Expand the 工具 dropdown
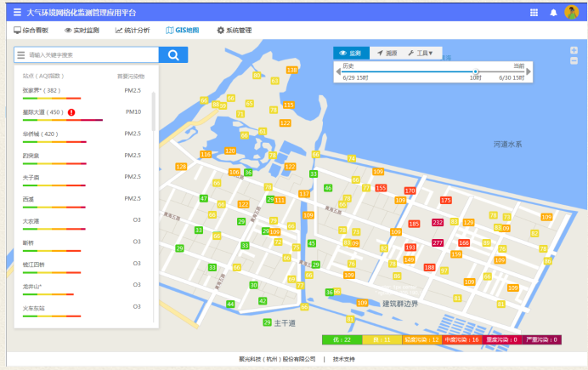The height and width of the screenshot is (370, 588). [421, 53]
